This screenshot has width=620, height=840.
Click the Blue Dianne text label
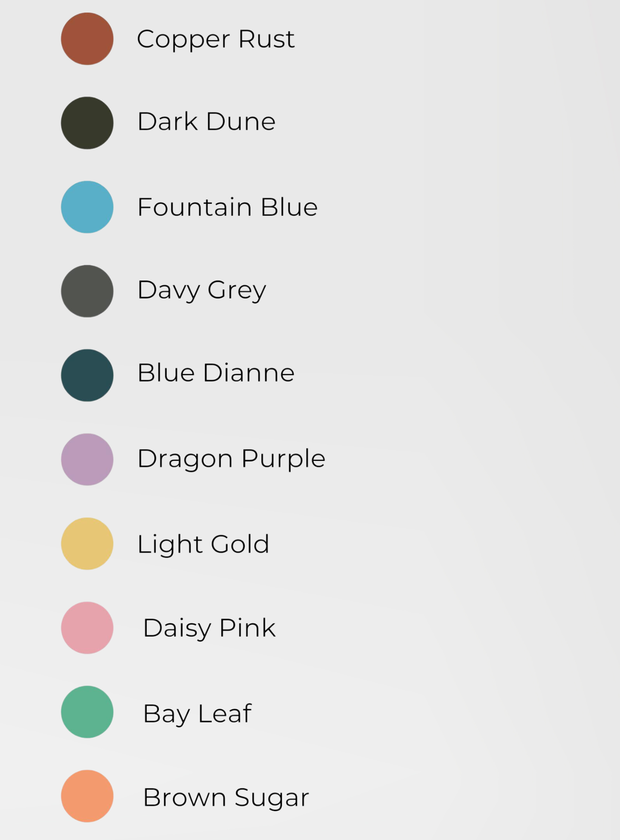coord(216,373)
